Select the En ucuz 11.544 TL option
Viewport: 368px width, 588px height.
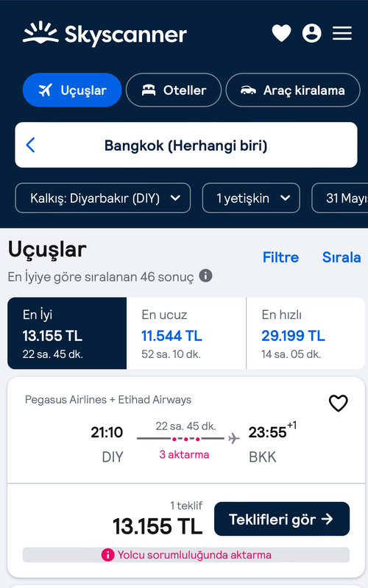pyautogui.click(x=186, y=334)
